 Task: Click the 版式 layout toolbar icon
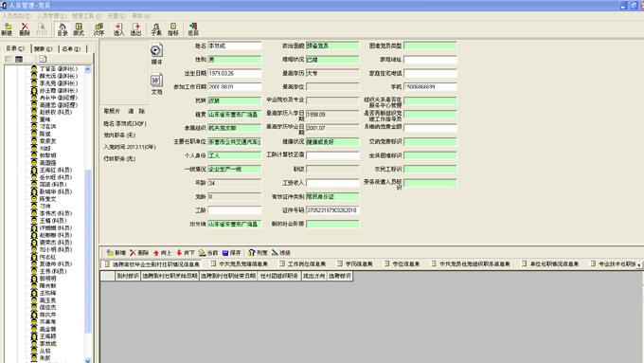(79, 29)
